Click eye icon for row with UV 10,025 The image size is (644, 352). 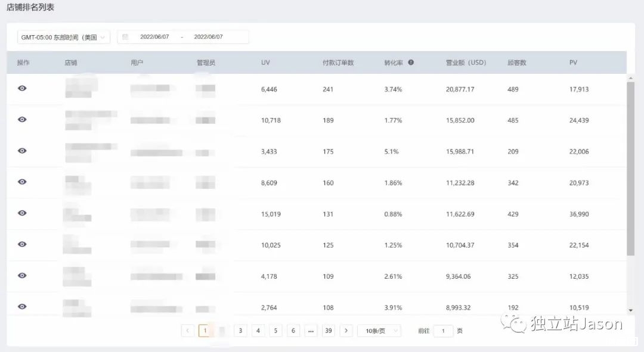(22, 244)
